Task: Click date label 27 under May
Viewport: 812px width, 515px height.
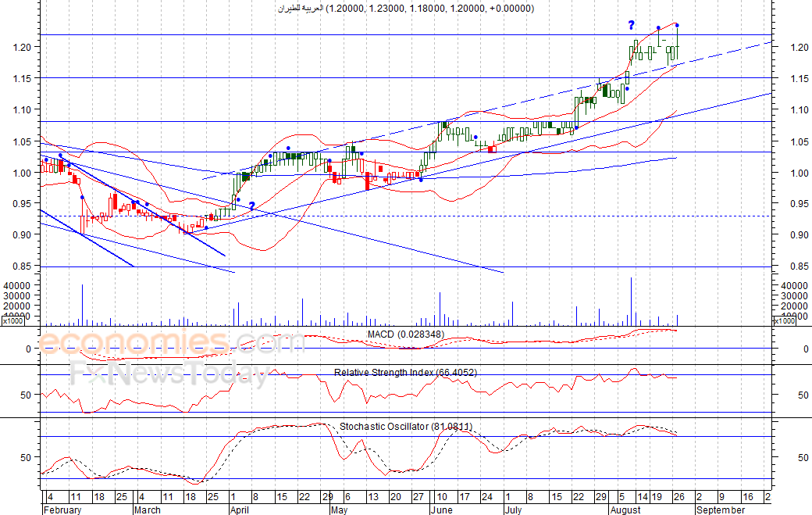Action: [x=418, y=497]
